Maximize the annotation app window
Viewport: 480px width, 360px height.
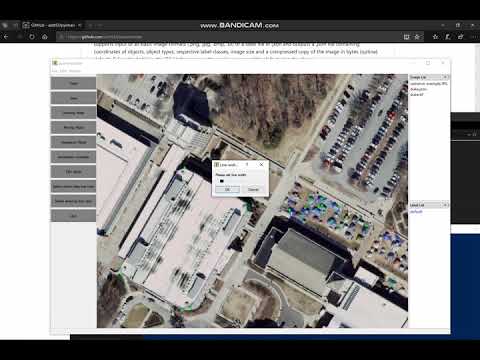pos(428,63)
